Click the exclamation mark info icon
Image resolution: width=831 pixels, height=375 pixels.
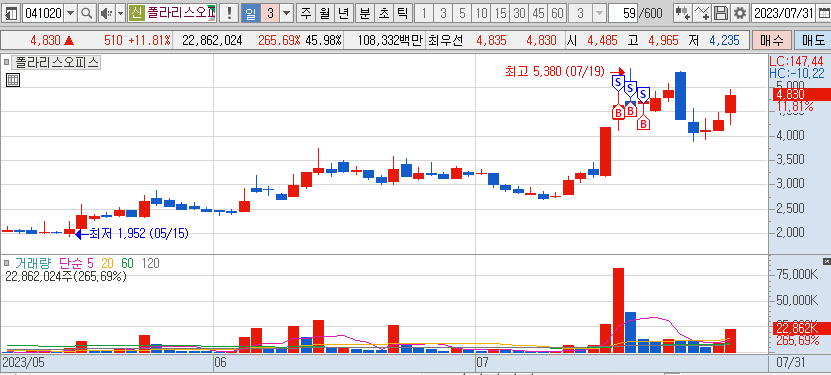pos(229,13)
